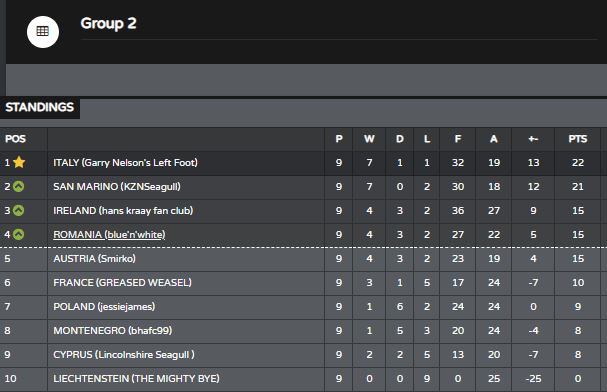The width and height of the screenshot is (607, 392).
Task: Click the green up arrow beside Romania
Action: (x=19, y=235)
